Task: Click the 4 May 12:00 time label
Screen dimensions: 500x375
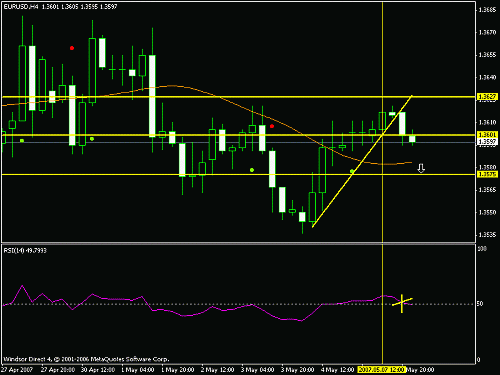Action: pos(338,370)
